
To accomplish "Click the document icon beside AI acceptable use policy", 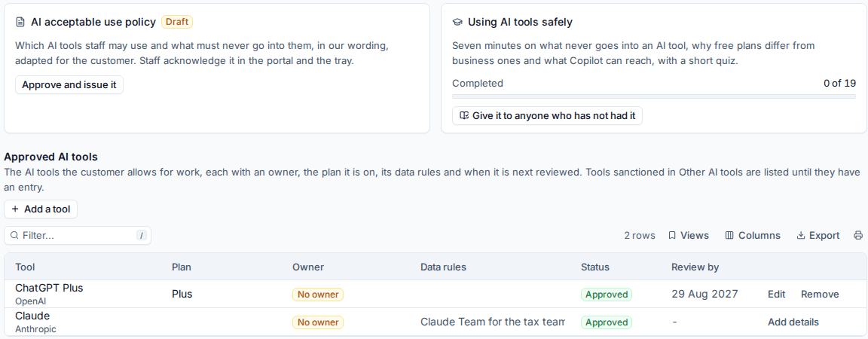I will [x=20, y=22].
